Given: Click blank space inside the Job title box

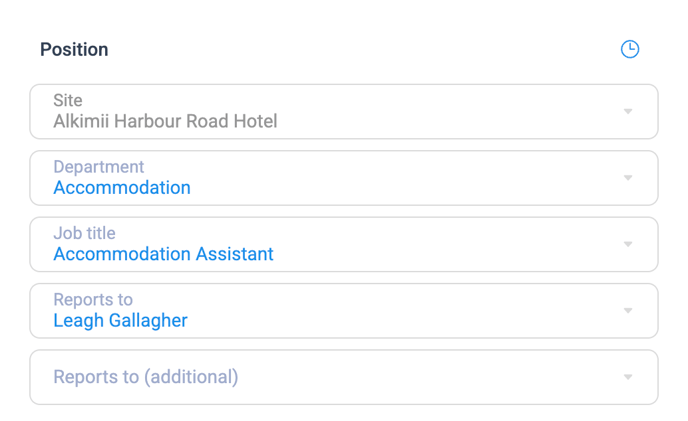Looking at the screenshot, I should (450, 244).
